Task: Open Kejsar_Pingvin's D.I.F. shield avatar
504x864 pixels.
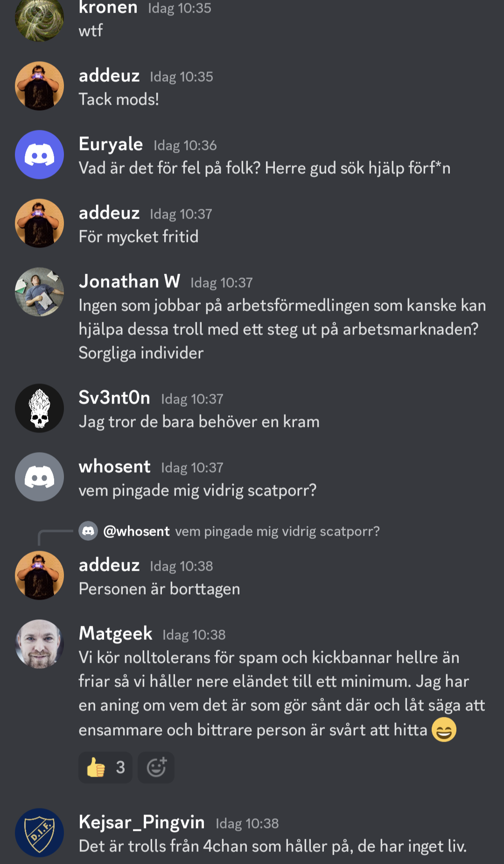Action: 40,833
